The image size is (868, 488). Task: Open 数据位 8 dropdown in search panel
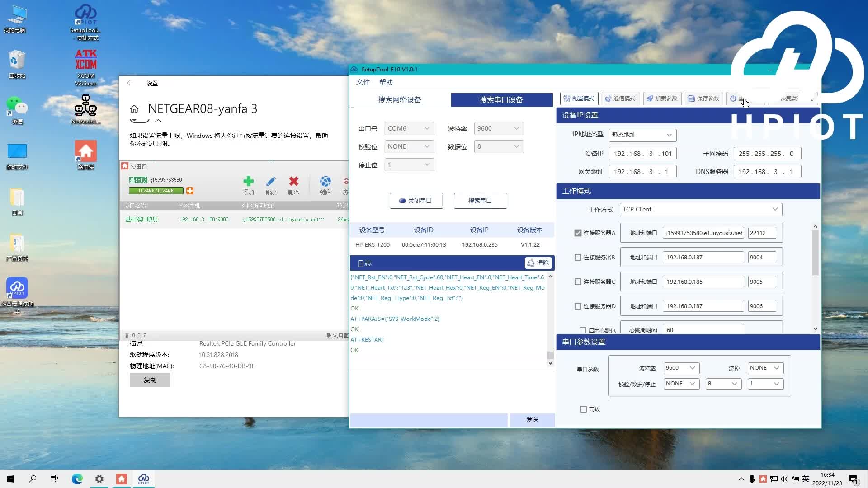pos(499,146)
